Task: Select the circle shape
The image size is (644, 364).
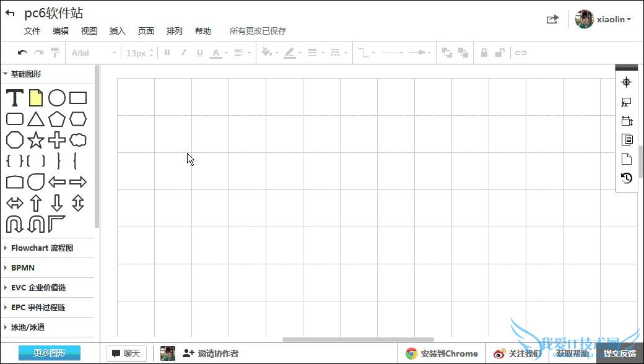Action: pos(57,98)
